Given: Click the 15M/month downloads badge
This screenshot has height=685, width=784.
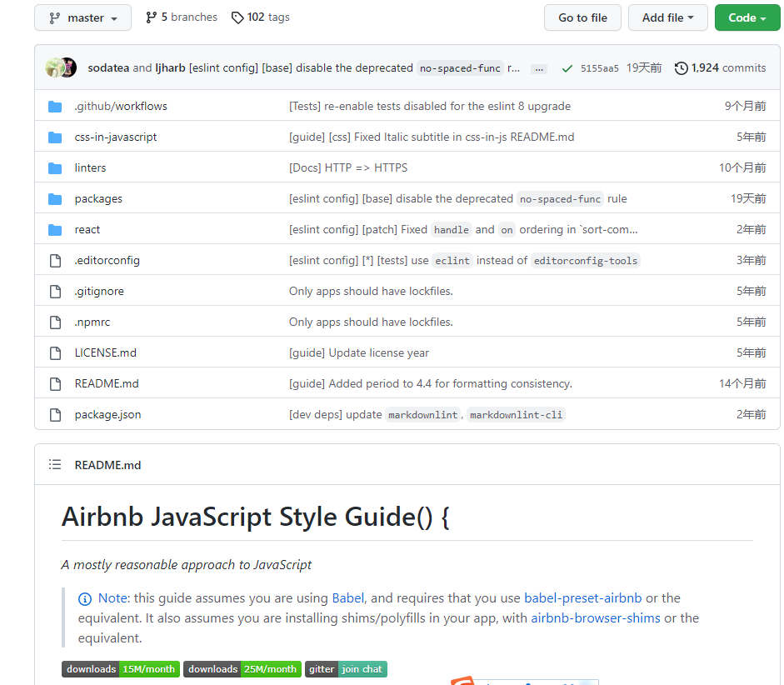Looking at the screenshot, I should [121, 669].
